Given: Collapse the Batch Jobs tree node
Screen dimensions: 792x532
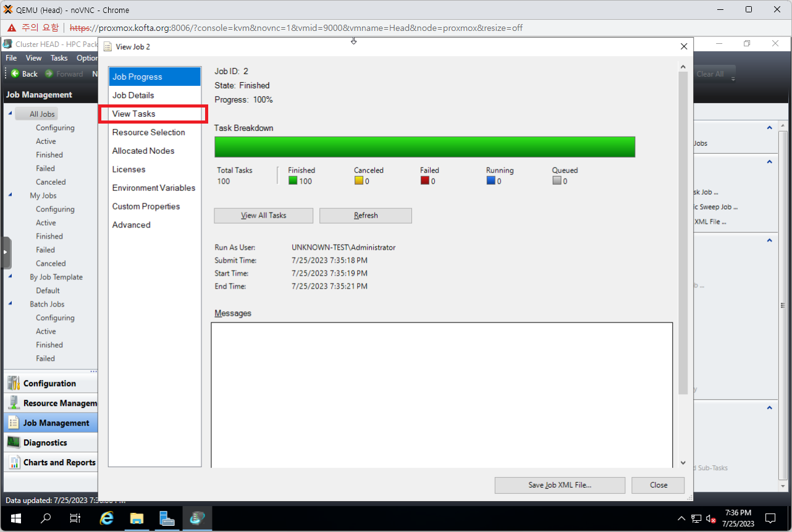Looking at the screenshot, I should [11, 304].
